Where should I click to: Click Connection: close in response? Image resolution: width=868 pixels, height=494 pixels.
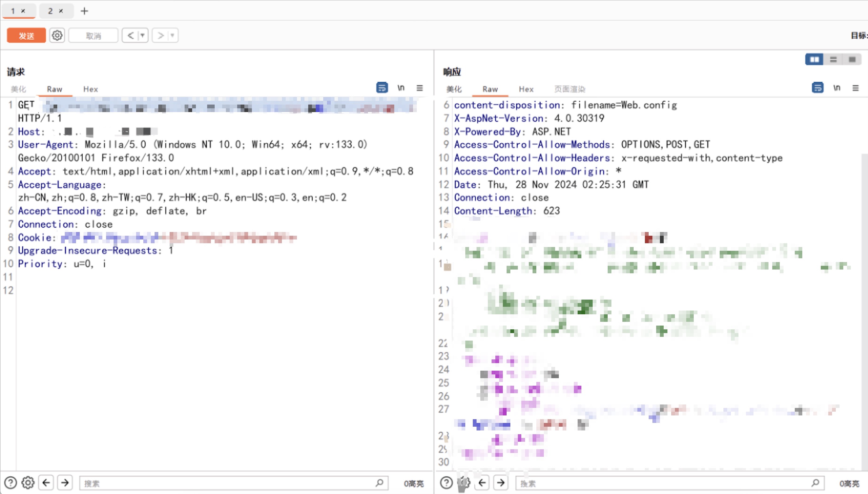pyautogui.click(x=501, y=198)
